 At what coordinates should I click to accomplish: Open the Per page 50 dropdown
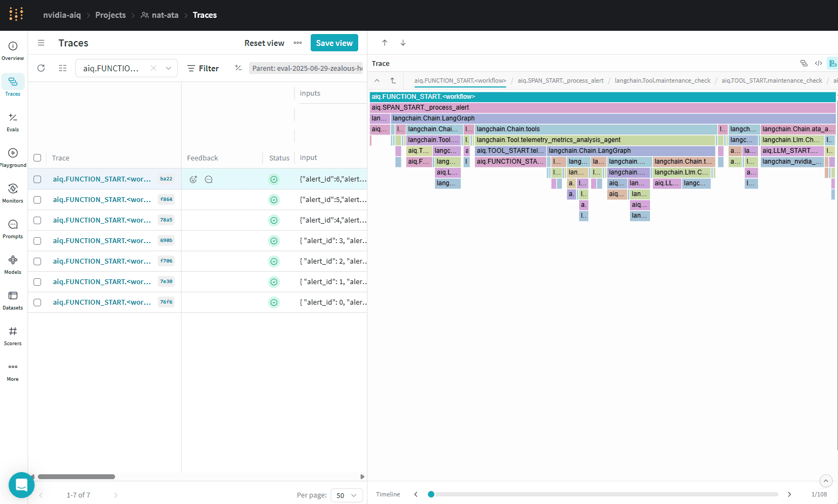click(346, 495)
